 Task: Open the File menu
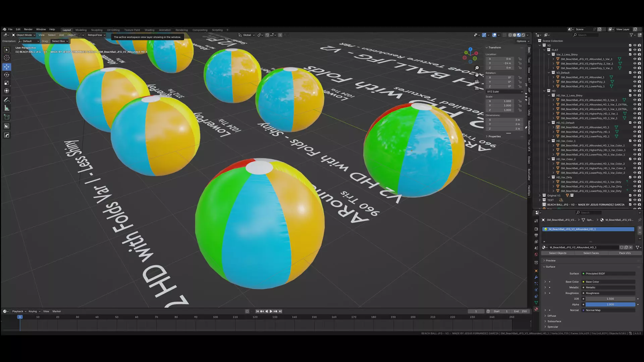tap(10, 29)
